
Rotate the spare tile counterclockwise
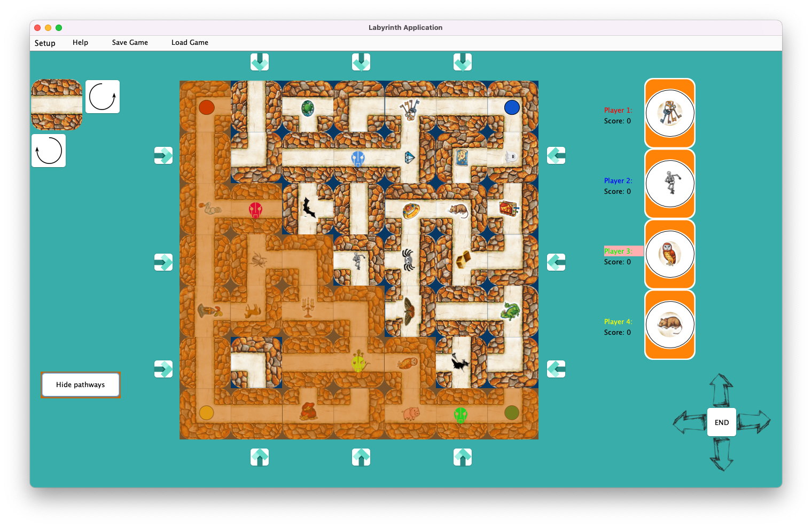point(48,150)
